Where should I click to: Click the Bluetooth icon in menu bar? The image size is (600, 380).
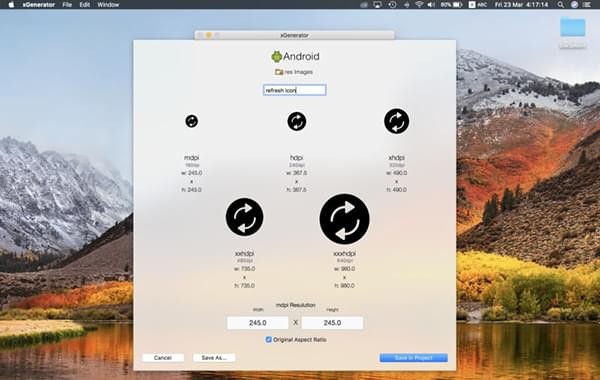click(406, 5)
